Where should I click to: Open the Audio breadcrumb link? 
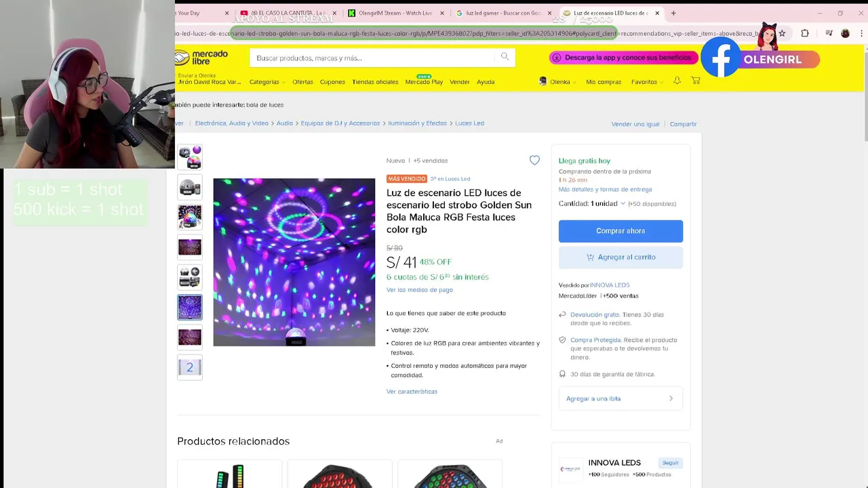285,123
